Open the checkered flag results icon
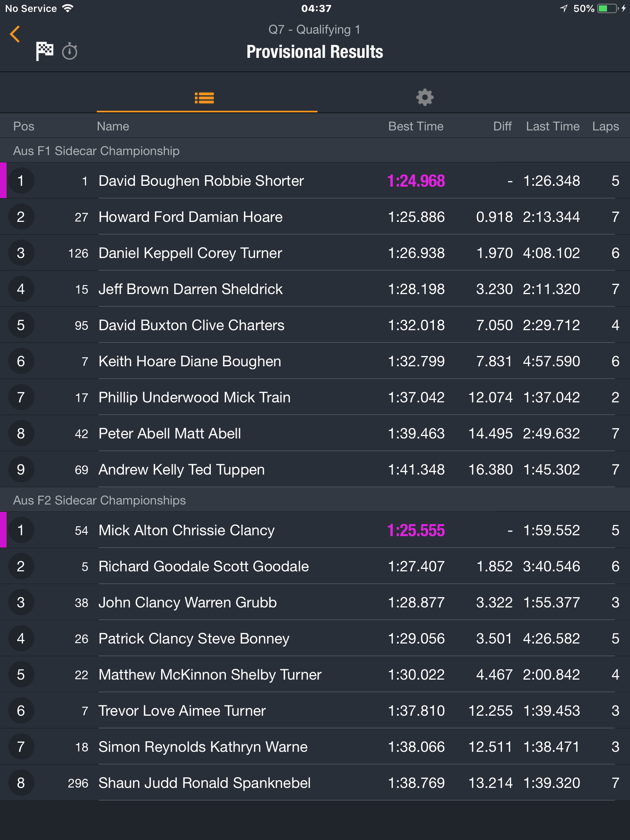The image size is (630, 840). [x=44, y=51]
